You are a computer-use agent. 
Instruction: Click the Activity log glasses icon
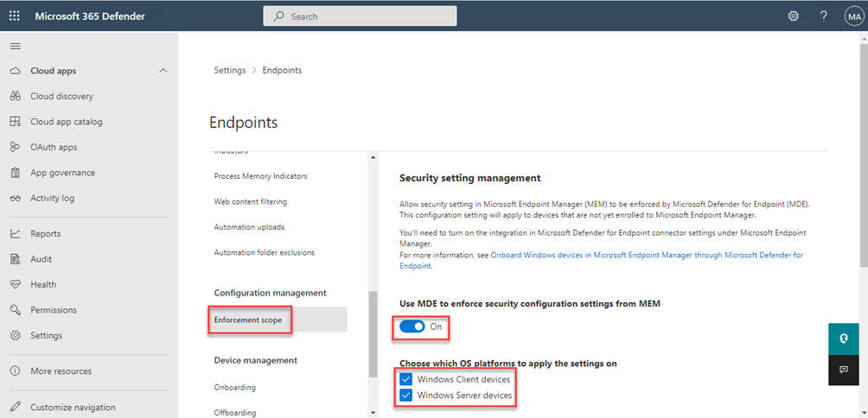click(16, 198)
